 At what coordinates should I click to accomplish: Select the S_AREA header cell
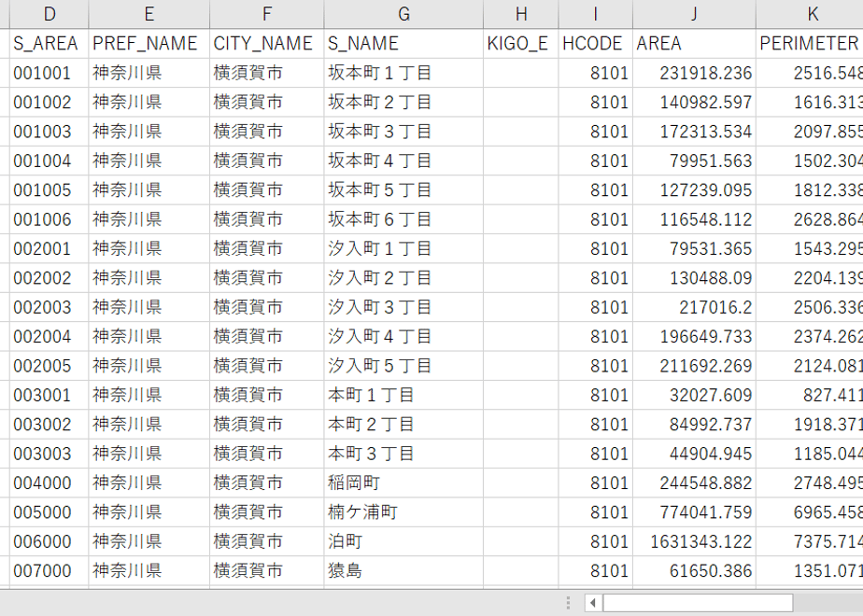[49, 44]
